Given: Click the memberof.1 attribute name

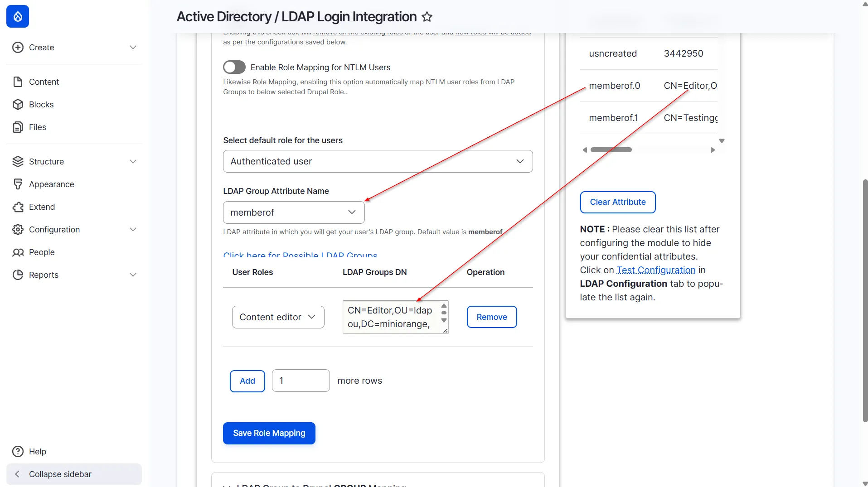Looking at the screenshot, I should click(613, 118).
